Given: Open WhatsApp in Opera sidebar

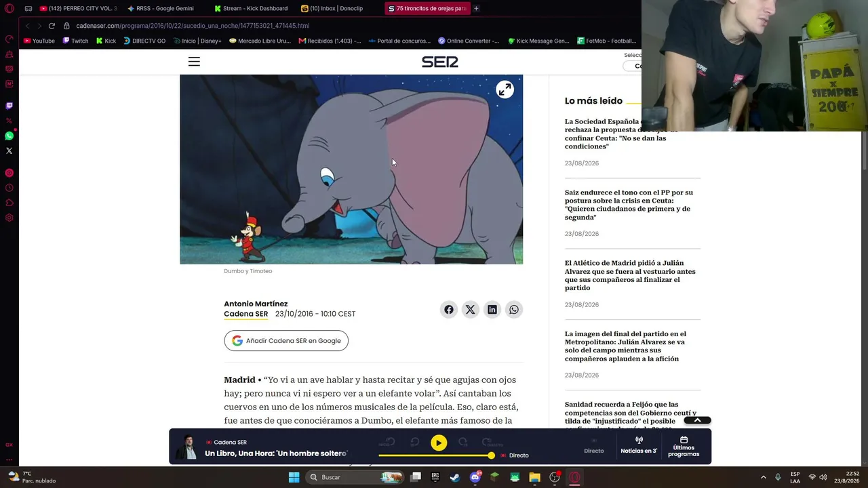Looking at the screenshot, I should point(9,136).
